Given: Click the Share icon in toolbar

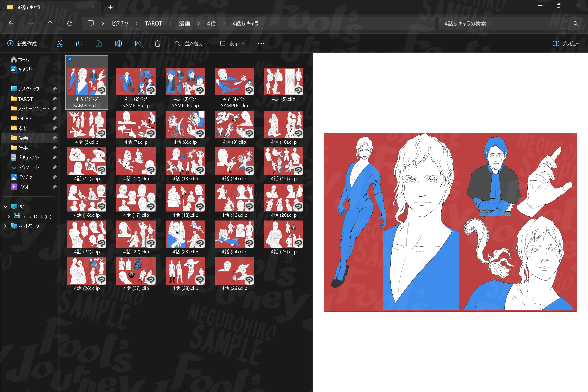Looking at the screenshot, I should tap(138, 44).
